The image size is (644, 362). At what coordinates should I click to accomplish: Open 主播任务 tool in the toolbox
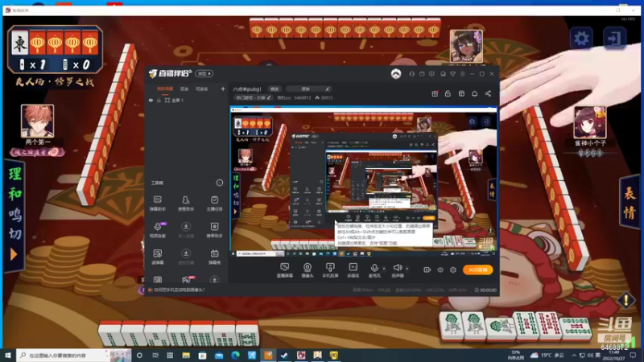coord(214,204)
